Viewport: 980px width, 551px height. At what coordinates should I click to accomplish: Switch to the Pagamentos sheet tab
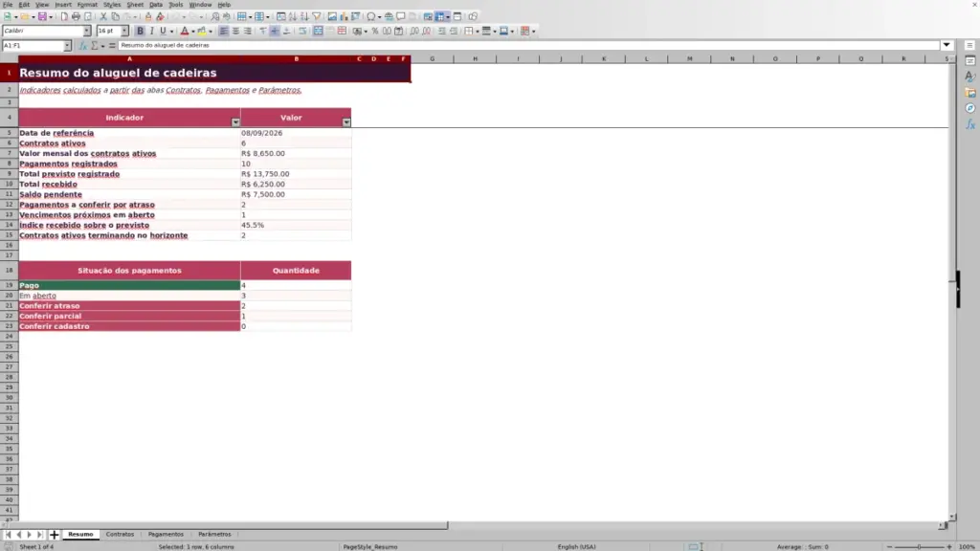point(166,534)
